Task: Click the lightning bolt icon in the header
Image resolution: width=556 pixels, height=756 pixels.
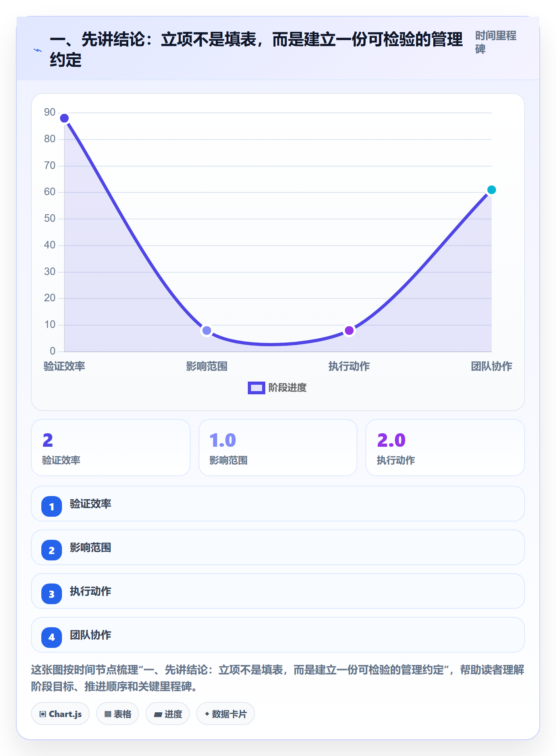Action: point(38,50)
